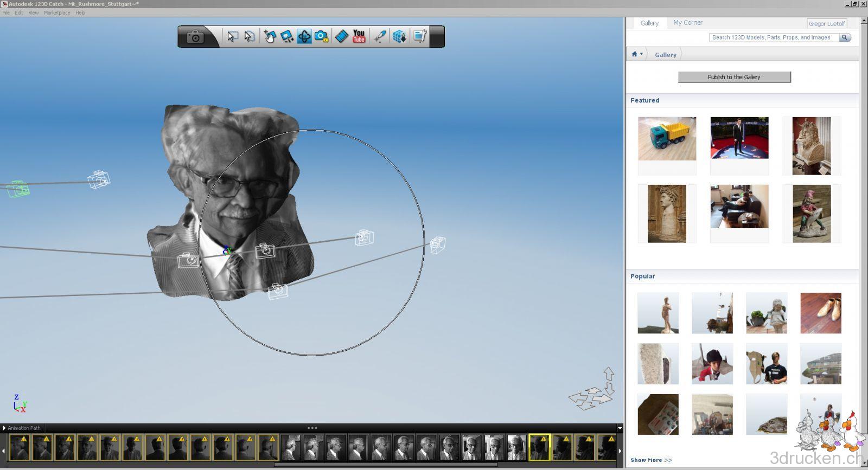Click the filmstrip's left scroll arrow
This screenshot has height=470, width=868.
(x=3, y=450)
